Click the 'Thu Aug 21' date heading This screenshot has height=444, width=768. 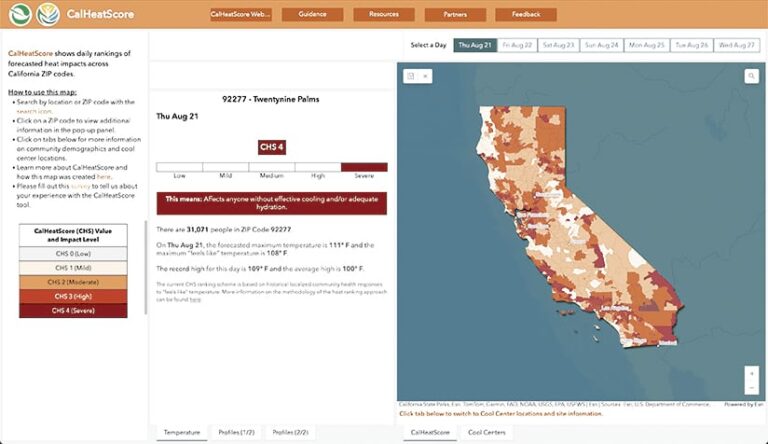click(x=177, y=116)
